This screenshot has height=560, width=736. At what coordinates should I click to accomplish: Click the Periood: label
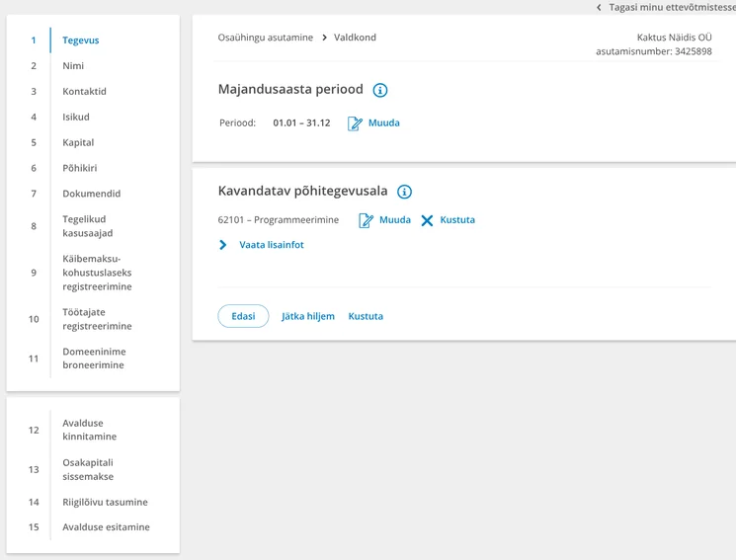[x=237, y=123]
